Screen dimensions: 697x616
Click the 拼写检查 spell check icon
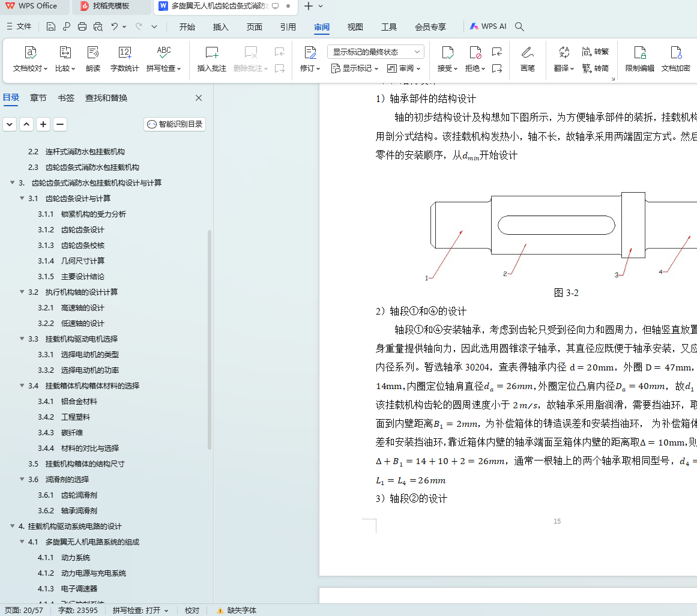163,52
